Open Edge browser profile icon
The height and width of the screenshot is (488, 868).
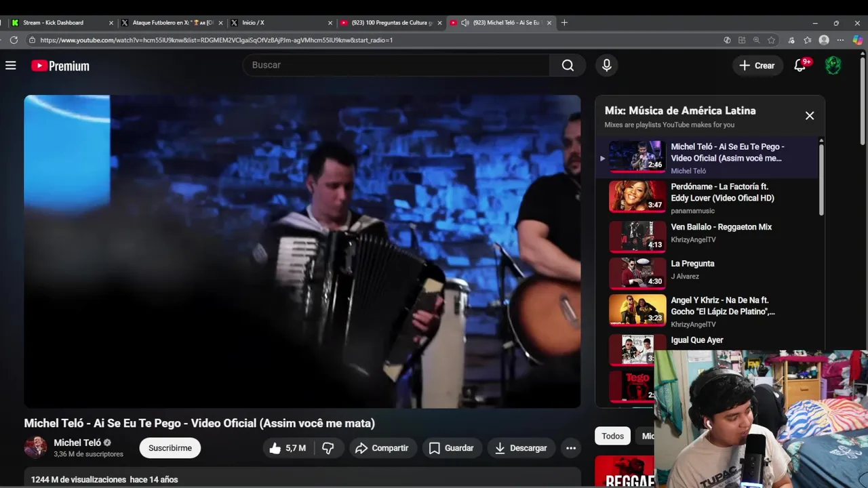coord(824,40)
